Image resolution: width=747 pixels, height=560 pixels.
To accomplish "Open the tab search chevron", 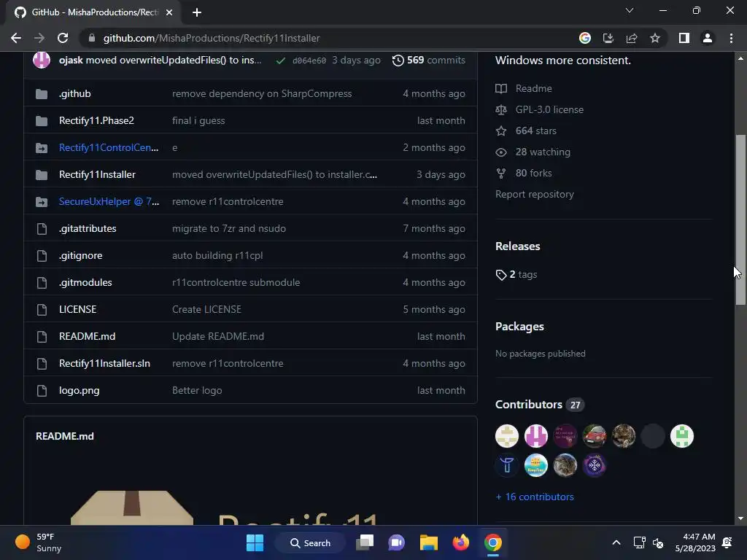I will [x=630, y=10].
